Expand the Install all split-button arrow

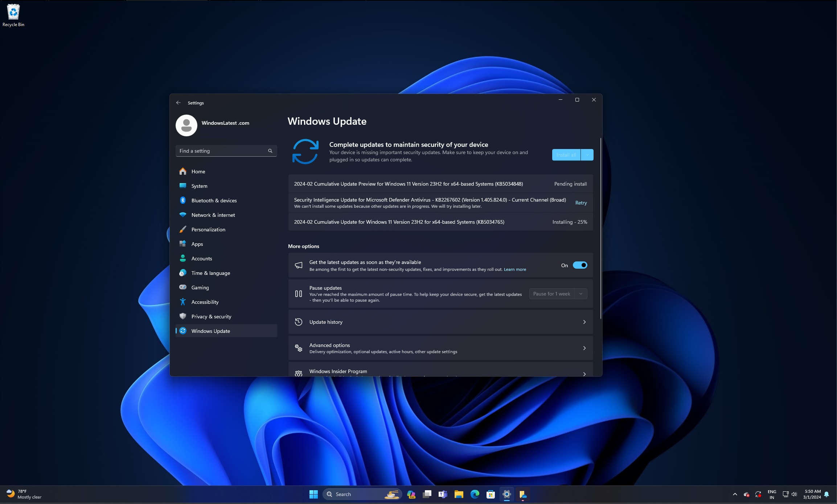point(587,154)
